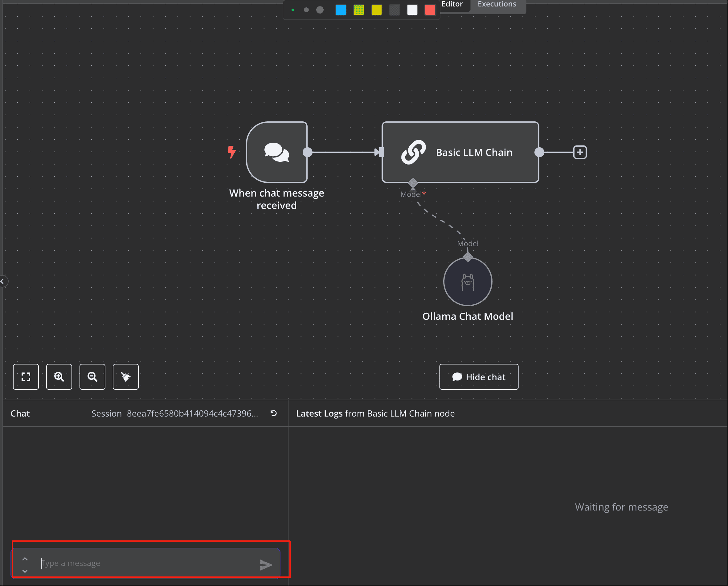Select the smallest brush size dot
The height and width of the screenshot is (586, 728).
(x=293, y=10)
